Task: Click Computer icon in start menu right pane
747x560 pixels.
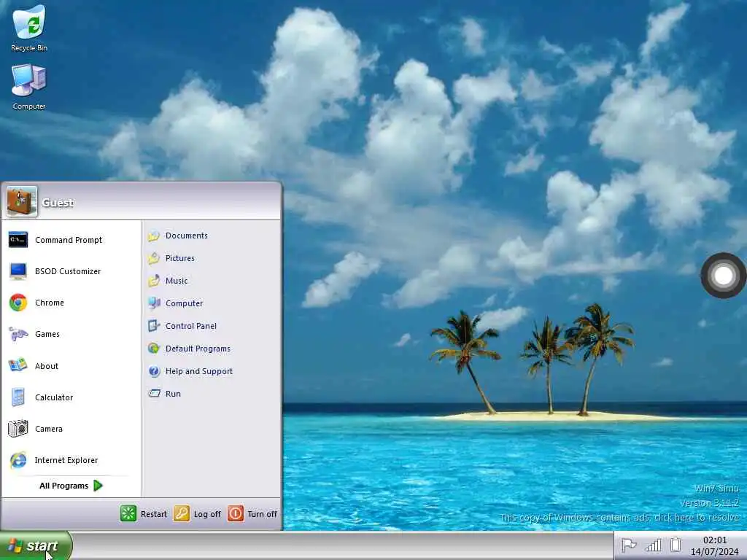Action: (154, 303)
